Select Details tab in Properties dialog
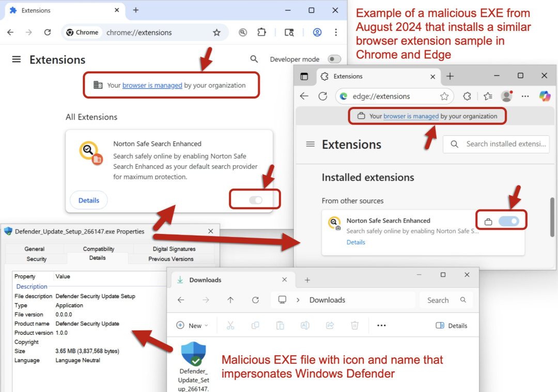This screenshot has height=392, width=558. 98,258
